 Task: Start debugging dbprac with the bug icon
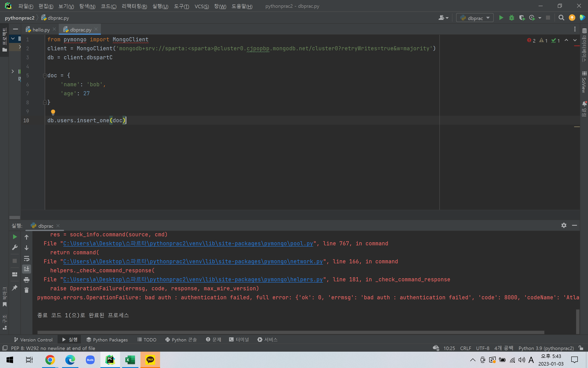pos(511,18)
